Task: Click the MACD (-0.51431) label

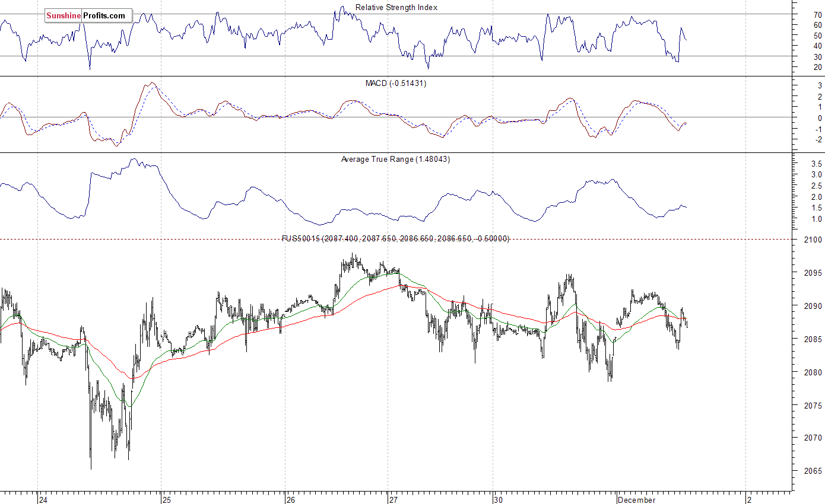Action: (x=395, y=84)
